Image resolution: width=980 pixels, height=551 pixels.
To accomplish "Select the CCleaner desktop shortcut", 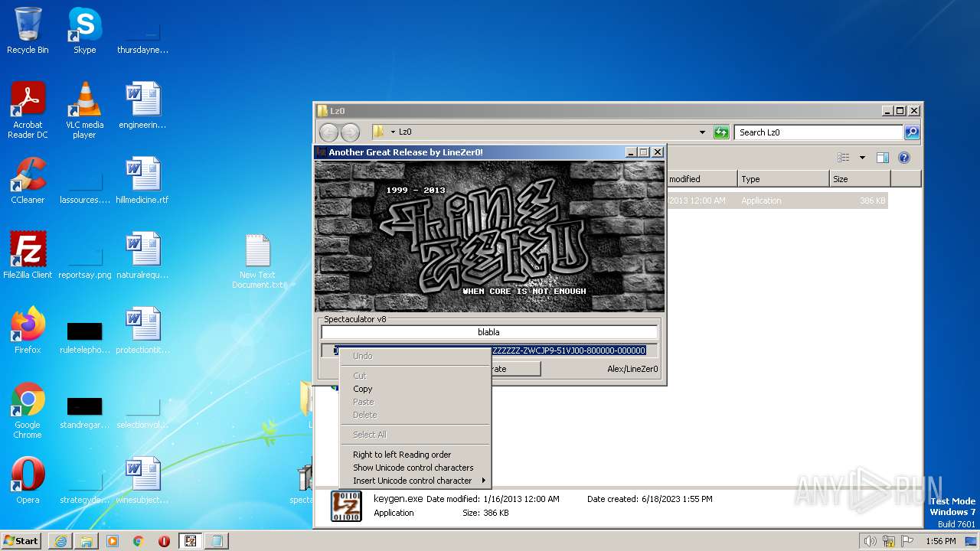I will [x=28, y=181].
